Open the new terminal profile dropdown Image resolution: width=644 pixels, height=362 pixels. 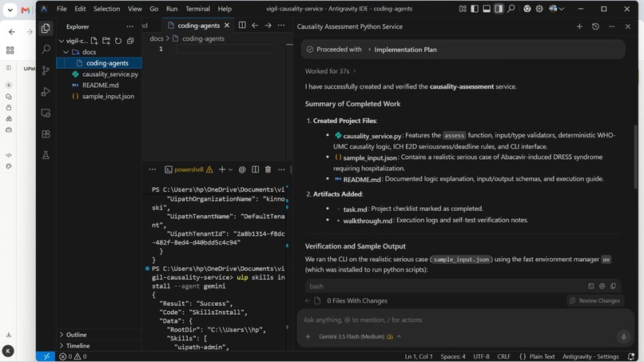[230, 169]
